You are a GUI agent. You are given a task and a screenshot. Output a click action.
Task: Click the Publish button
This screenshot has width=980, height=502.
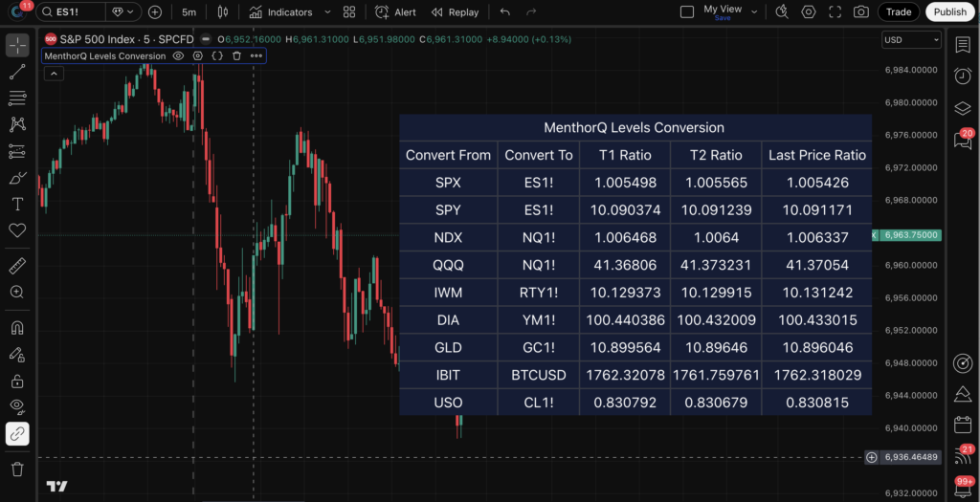(x=950, y=11)
